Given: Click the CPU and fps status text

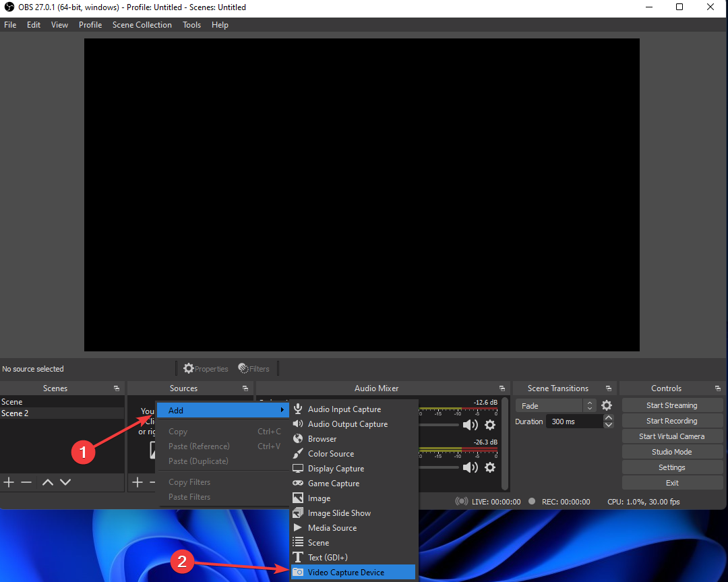Looking at the screenshot, I should (644, 502).
